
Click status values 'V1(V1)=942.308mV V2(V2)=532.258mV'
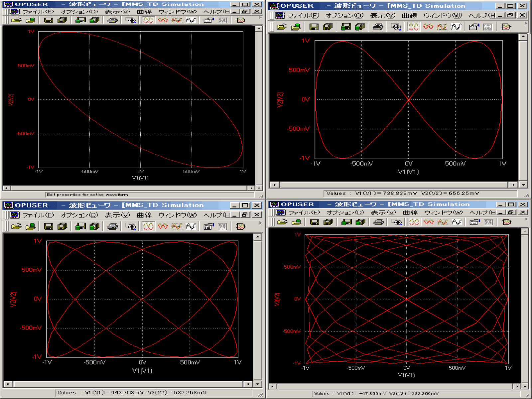[x=146, y=393]
